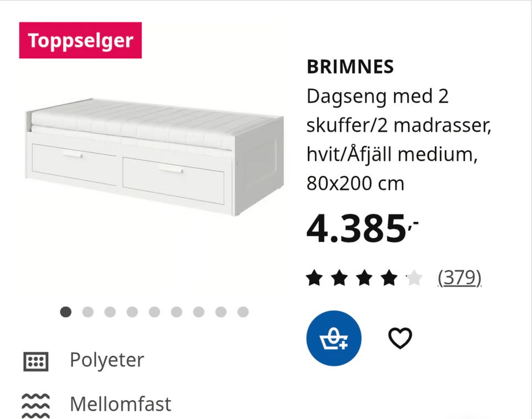This screenshot has height=419, width=532.
Task: Click the first filled star in the rating
Action: point(315,276)
